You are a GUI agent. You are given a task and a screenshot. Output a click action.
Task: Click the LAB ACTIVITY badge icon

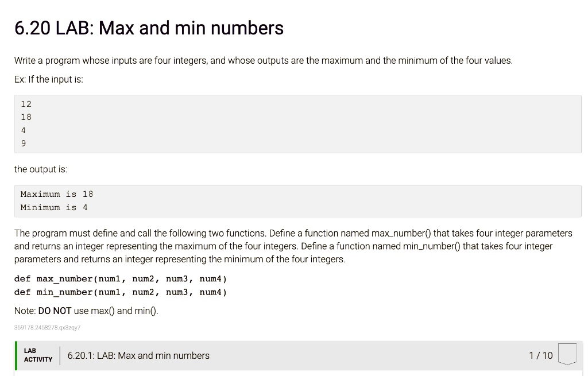37,355
